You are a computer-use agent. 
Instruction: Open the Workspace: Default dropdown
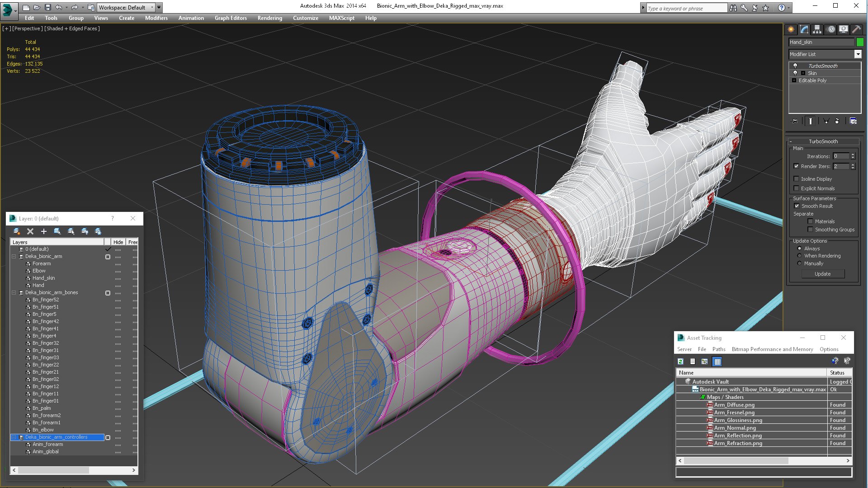126,8
